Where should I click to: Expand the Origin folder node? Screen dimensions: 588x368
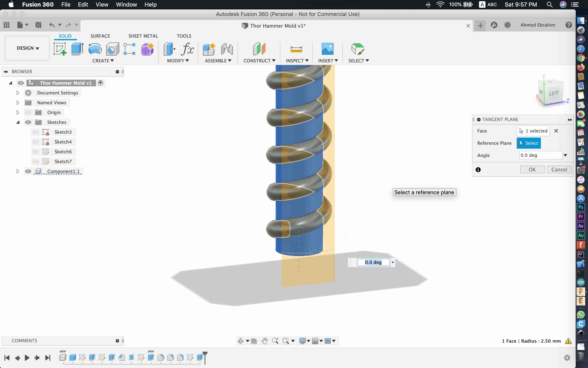[18, 112]
